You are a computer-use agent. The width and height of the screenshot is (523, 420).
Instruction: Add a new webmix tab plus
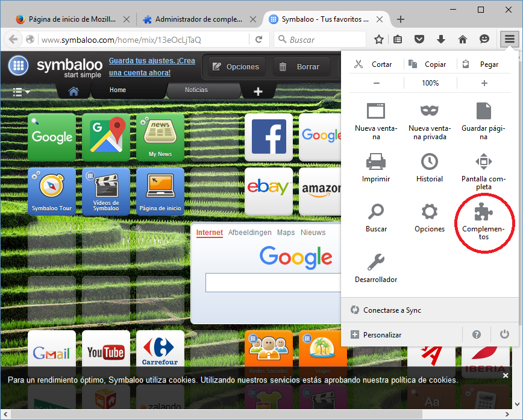(x=258, y=91)
